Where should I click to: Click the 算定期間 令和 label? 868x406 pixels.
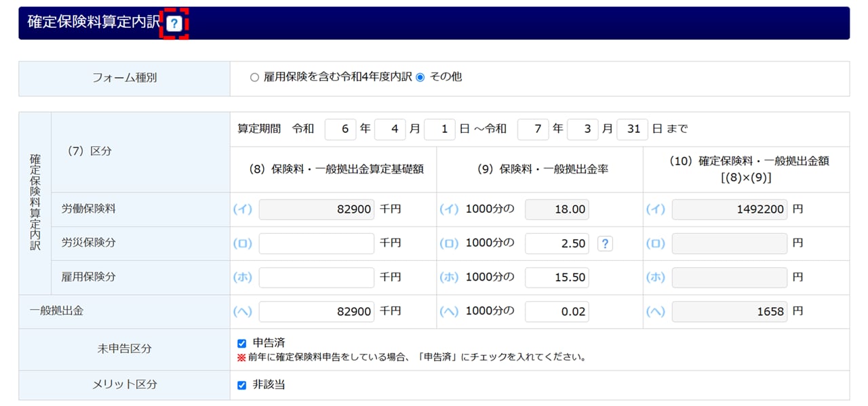tap(276, 129)
